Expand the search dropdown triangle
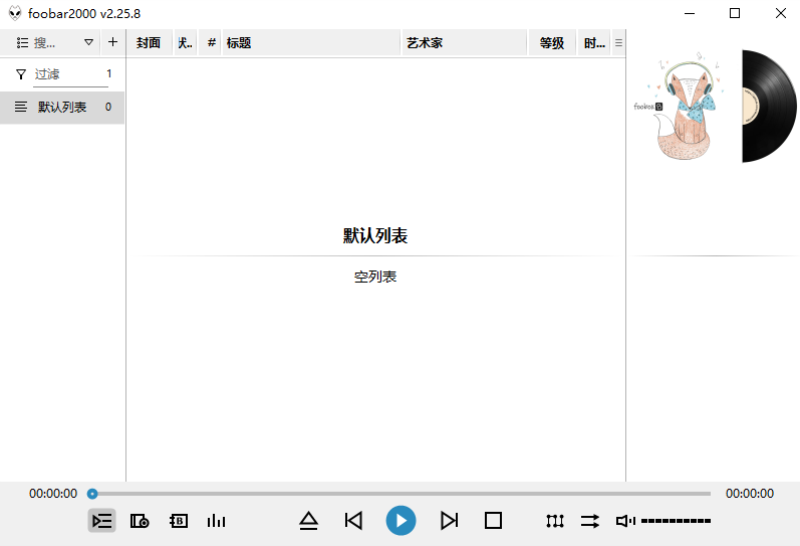The image size is (800, 546). (x=89, y=42)
